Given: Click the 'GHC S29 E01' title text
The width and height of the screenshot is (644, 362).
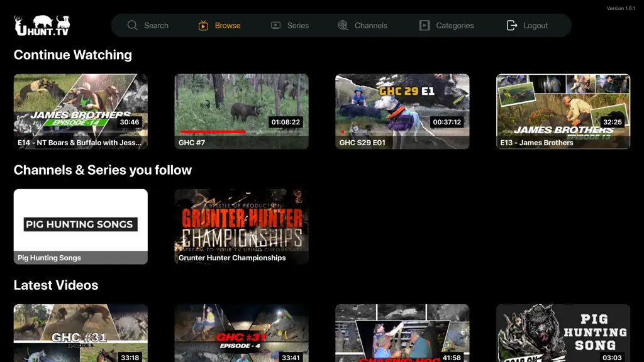Looking at the screenshot, I should pyautogui.click(x=362, y=143).
